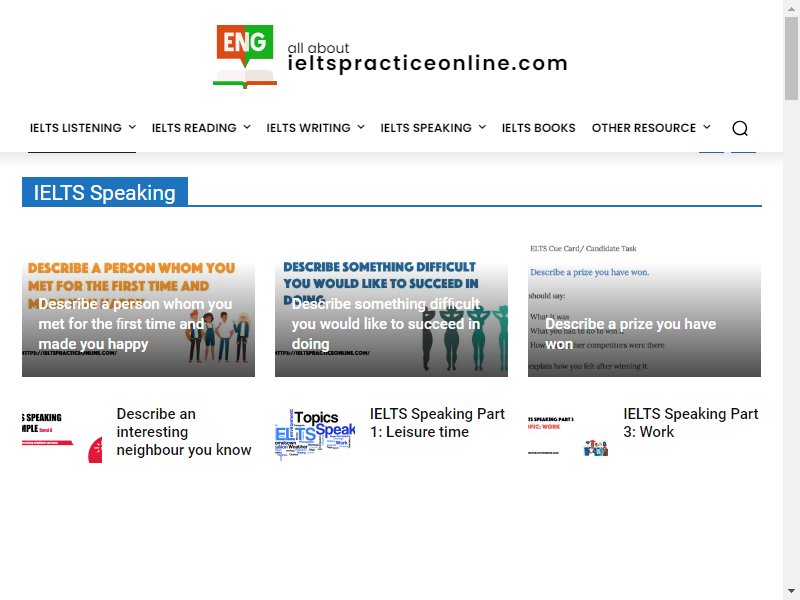Viewport: 800px width, 600px height.
Task: Click the page's vertical scrollbar thumb
Action: pyautogui.click(x=791, y=58)
